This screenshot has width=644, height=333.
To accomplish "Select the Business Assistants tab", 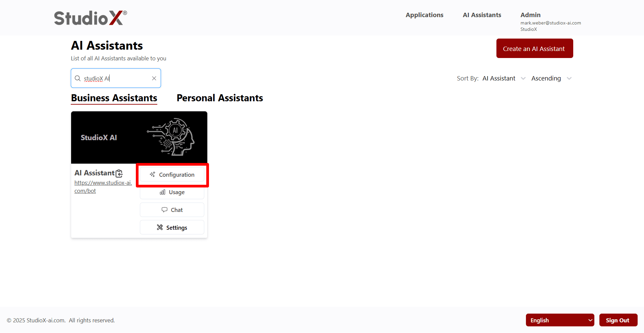I will click(x=114, y=98).
